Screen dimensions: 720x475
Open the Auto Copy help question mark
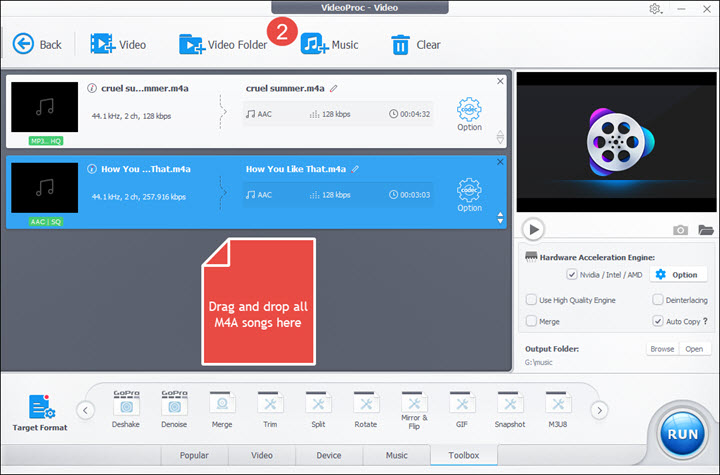[705, 321]
